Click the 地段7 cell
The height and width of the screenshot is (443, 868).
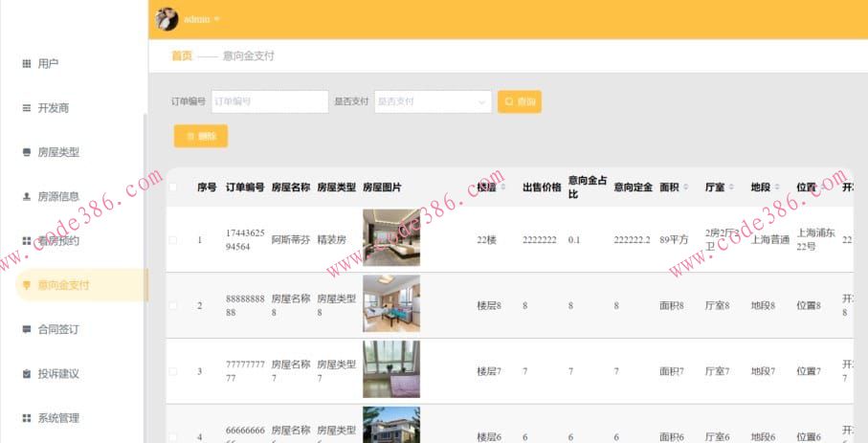763,371
